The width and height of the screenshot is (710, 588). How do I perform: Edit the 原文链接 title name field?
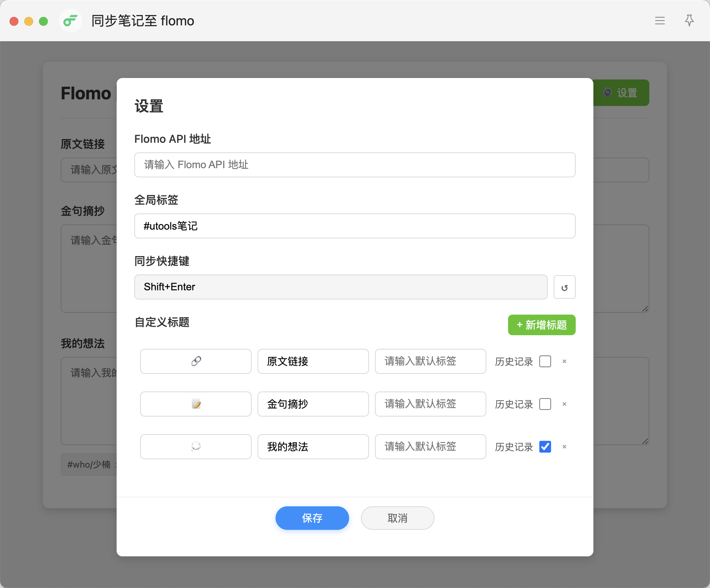coord(313,361)
